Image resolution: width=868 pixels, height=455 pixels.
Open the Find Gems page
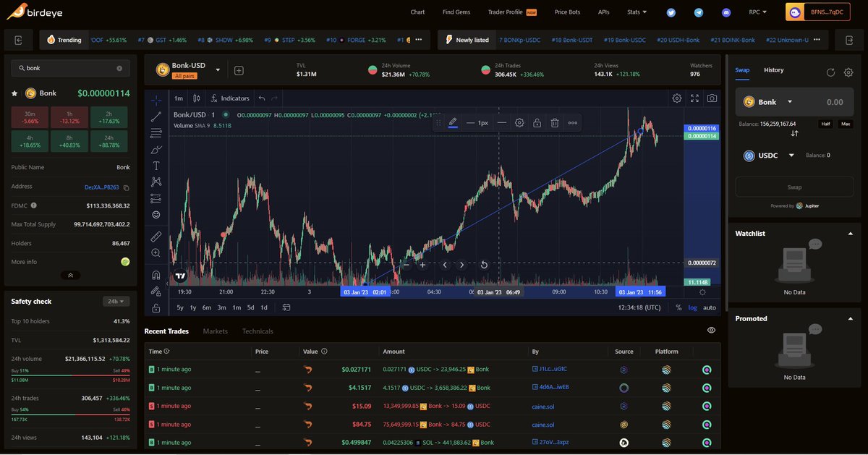pos(456,12)
